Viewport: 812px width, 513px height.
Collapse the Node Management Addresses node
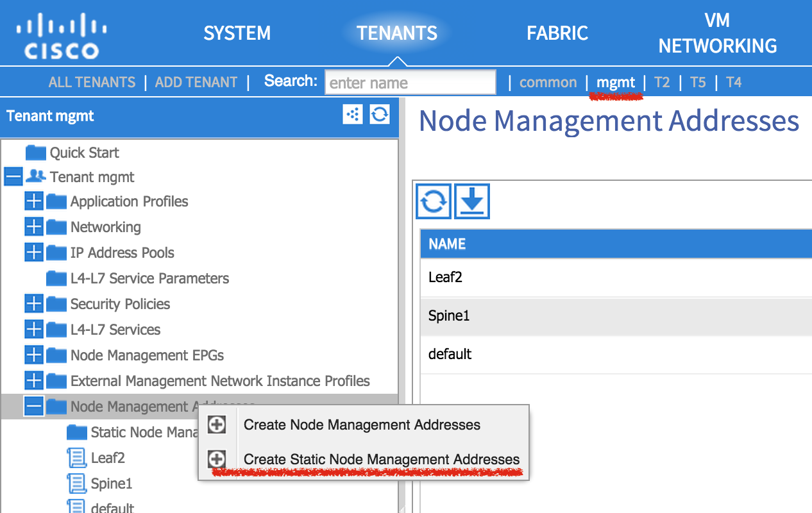tap(33, 407)
